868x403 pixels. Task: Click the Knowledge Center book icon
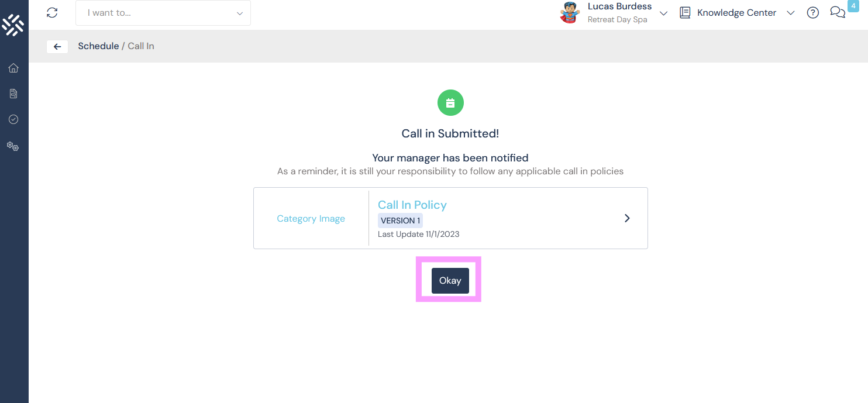[685, 13]
